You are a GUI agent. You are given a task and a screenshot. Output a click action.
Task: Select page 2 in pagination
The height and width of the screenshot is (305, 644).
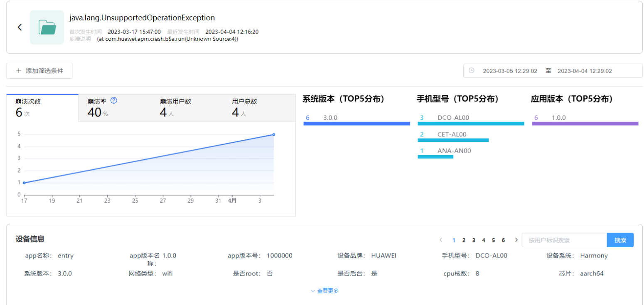[464, 240]
